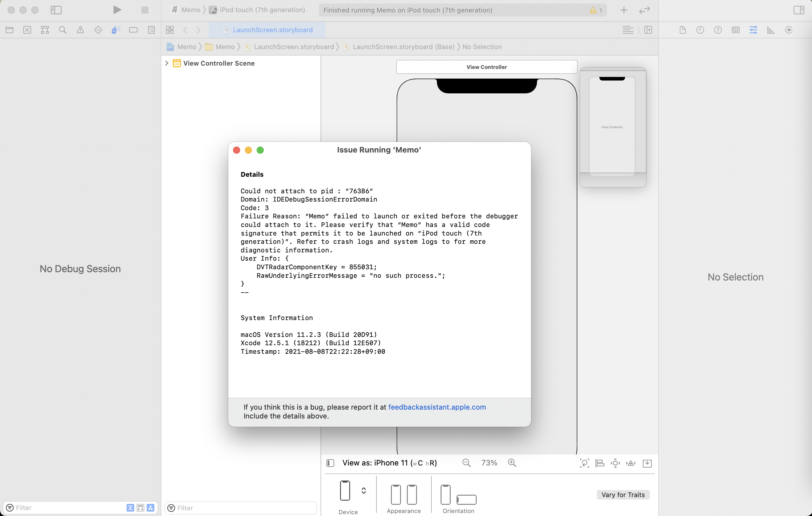The image size is (812, 516).
Task: Zoom in on the storyboard canvas
Action: tap(512, 463)
